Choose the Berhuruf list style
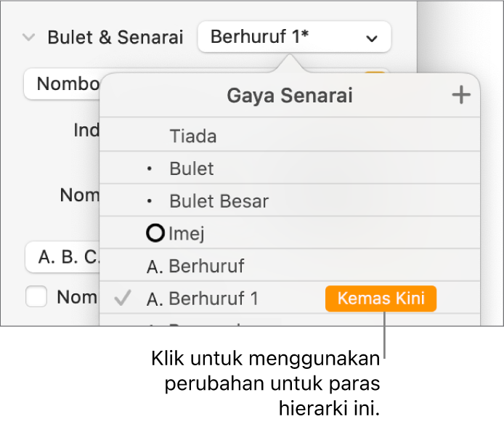 [206, 267]
